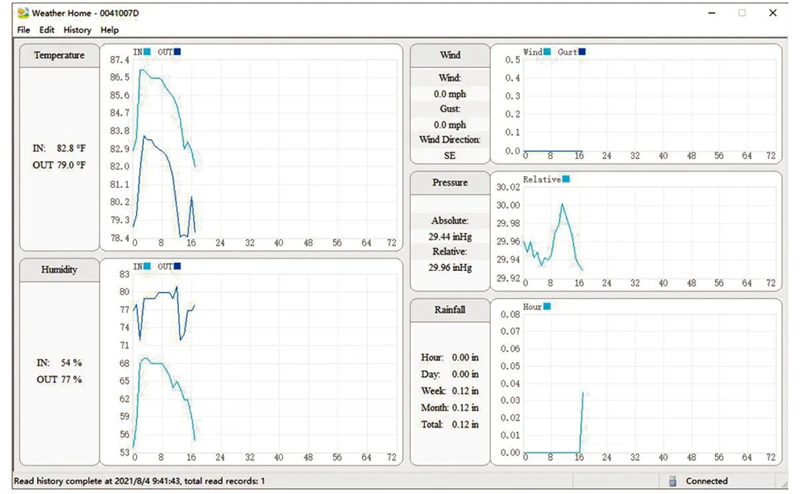
Task: Click the Week rainfall row showing 0.12 in
Action: [x=449, y=391]
